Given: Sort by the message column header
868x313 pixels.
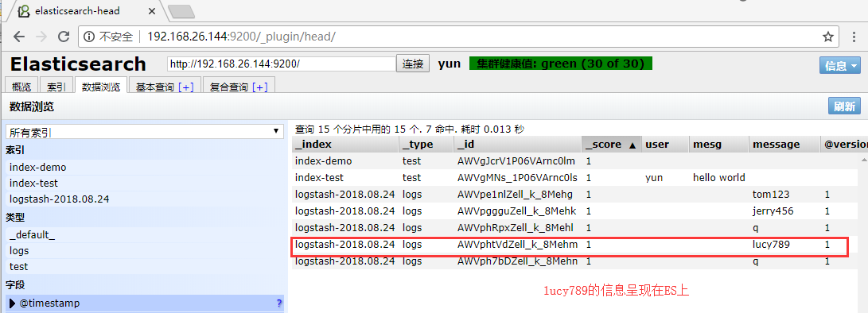Looking at the screenshot, I should tap(784, 145).
